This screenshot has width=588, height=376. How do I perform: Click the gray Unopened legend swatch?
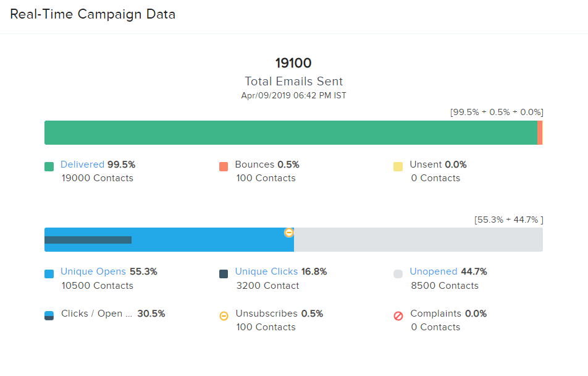point(398,273)
